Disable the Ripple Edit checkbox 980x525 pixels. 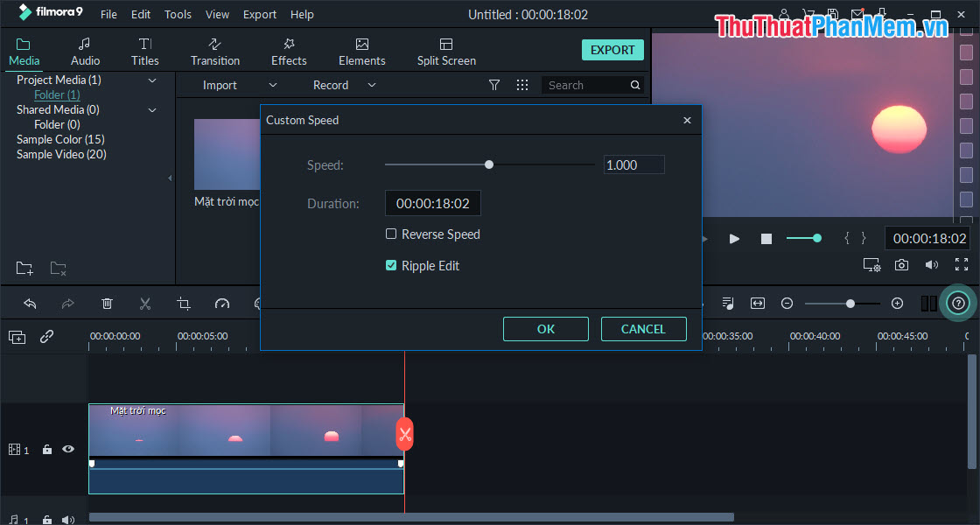[x=390, y=265]
